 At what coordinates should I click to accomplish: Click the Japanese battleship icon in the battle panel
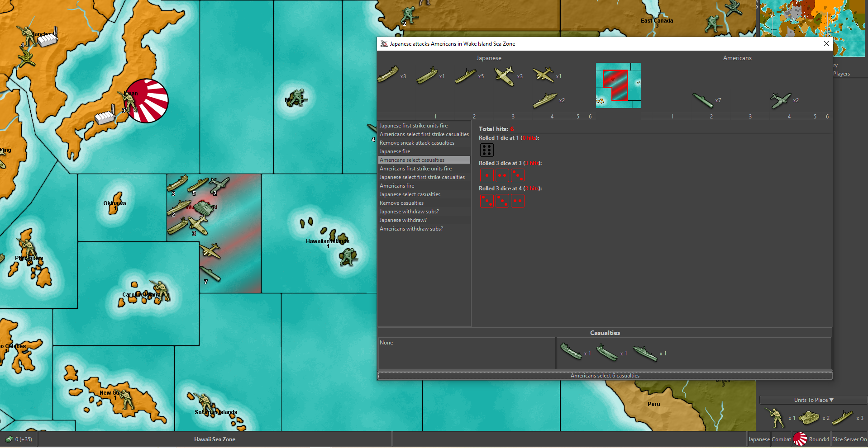point(544,100)
